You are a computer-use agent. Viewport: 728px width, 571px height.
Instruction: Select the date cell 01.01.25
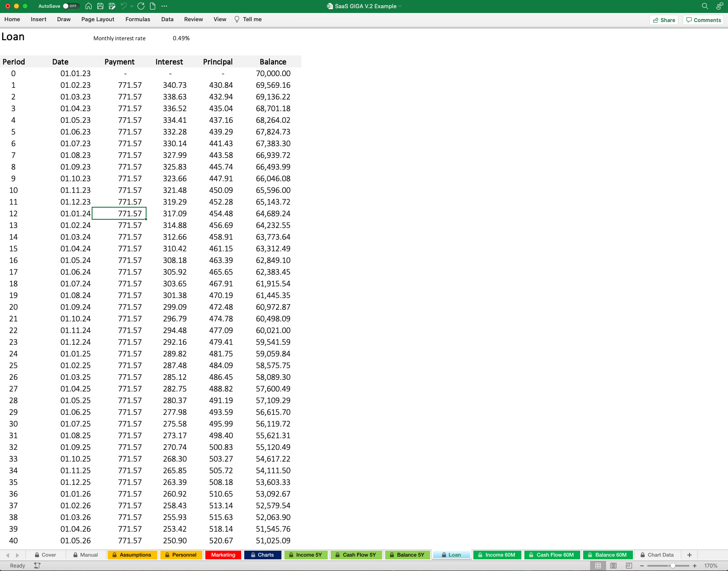click(x=76, y=354)
